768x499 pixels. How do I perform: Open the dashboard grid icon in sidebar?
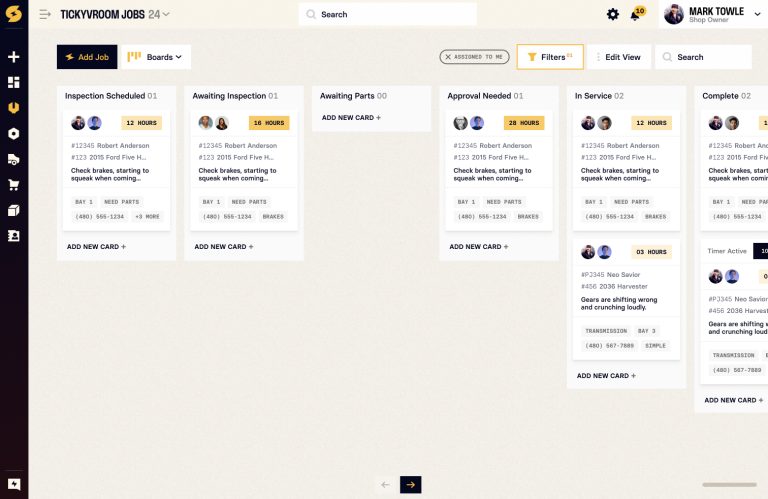click(14, 82)
